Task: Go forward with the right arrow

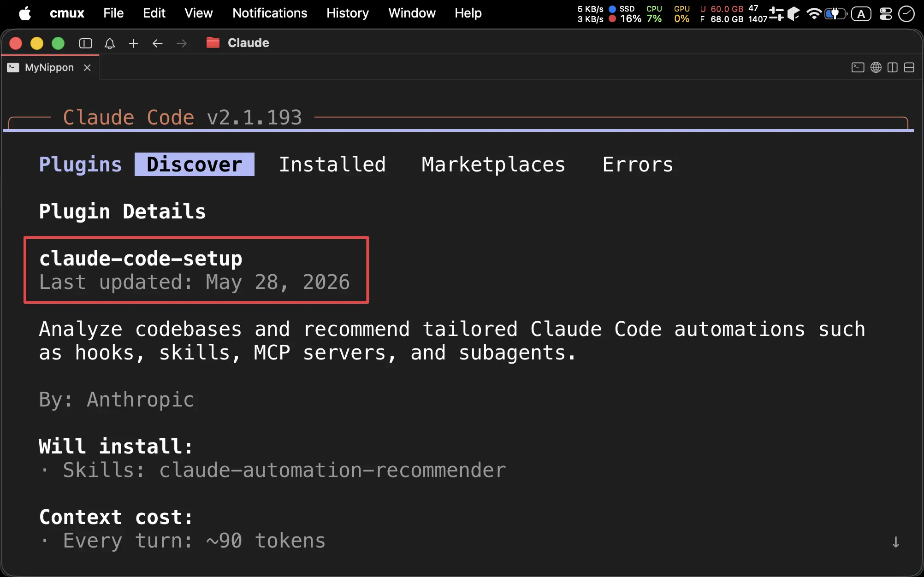Action: point(182,43)
